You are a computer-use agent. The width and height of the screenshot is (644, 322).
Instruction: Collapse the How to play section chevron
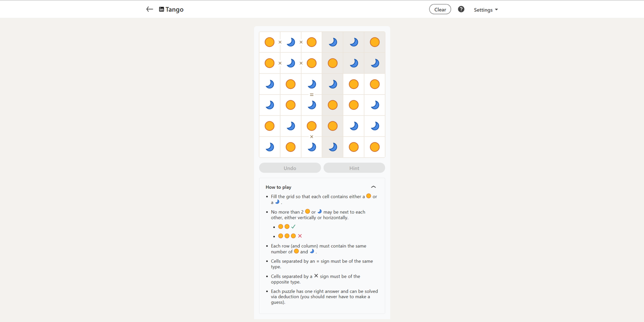click(373, 187)
